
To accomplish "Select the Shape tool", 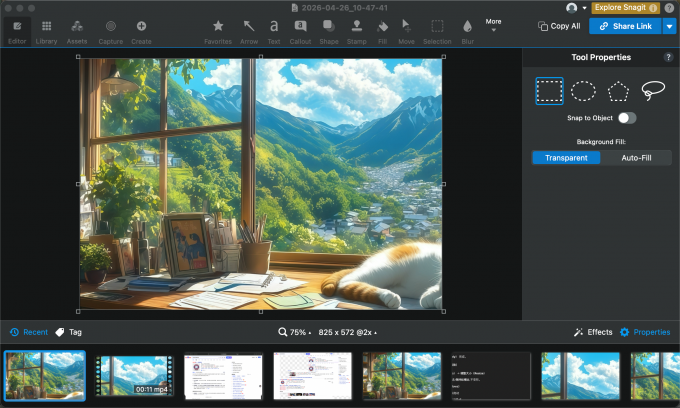I will pyautogui.click(x=329, y=32).
